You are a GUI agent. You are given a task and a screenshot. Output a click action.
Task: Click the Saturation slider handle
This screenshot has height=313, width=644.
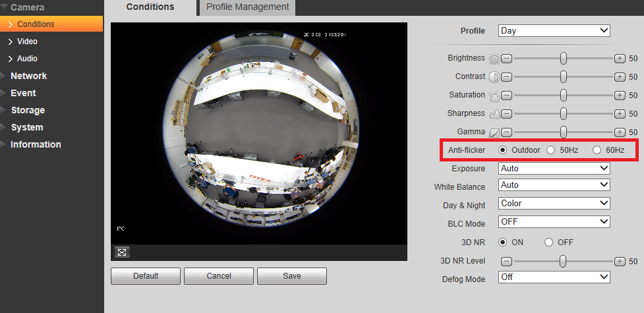coord(564,96)
